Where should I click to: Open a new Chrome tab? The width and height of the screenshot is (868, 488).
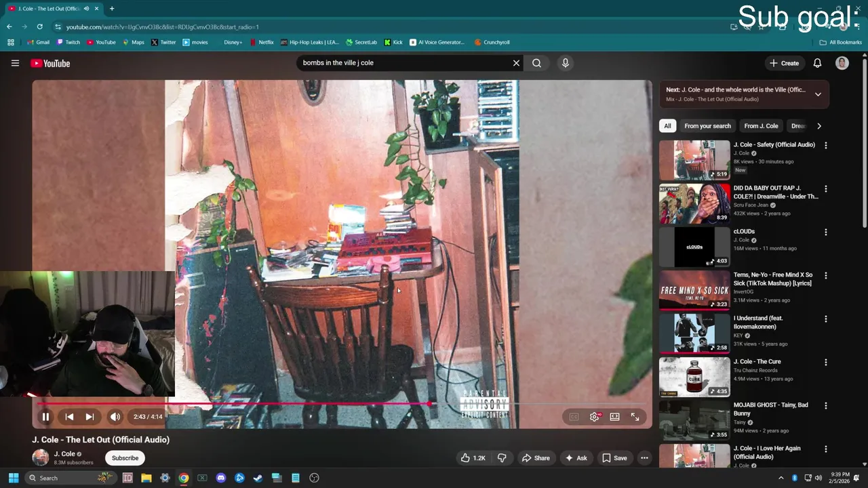[x=111, y=8]
